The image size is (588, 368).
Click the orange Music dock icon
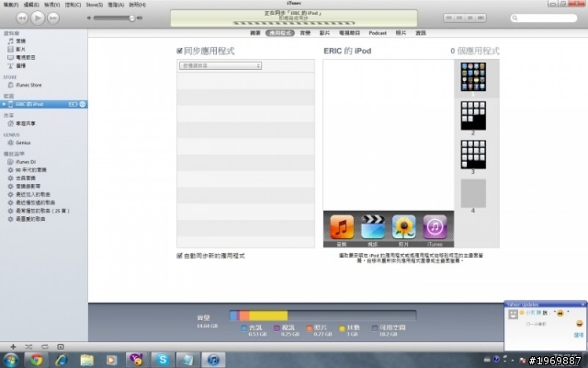click(x=342, y=227)
